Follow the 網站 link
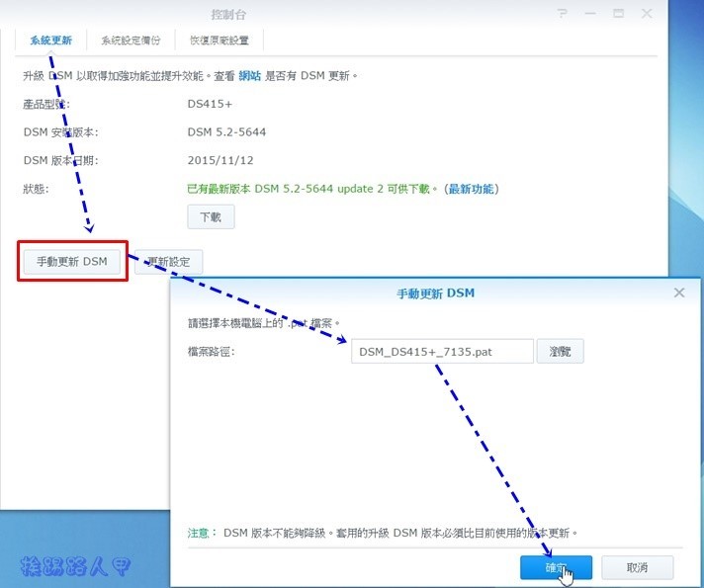 [249, 76]
